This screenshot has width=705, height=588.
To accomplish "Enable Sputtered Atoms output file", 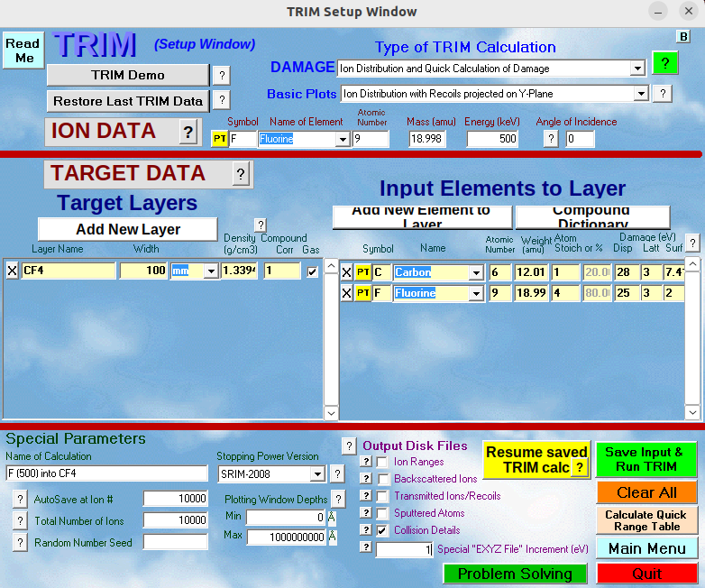I will 382,513.
